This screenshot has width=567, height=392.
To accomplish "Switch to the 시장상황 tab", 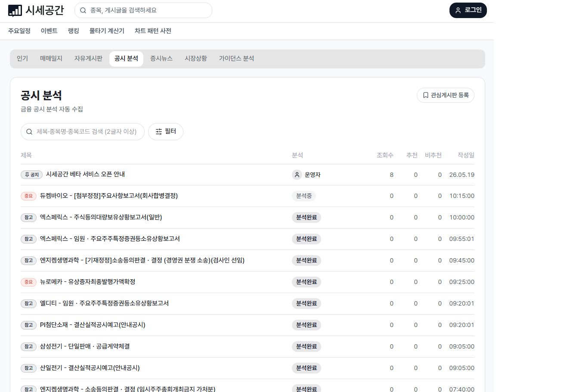I will pos(196,59).
